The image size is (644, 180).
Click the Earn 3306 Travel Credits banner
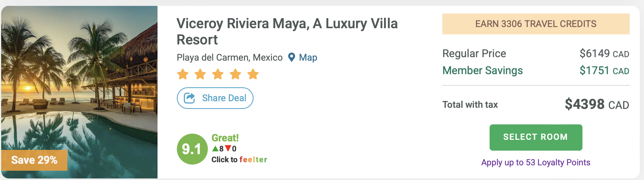(536, 24)
